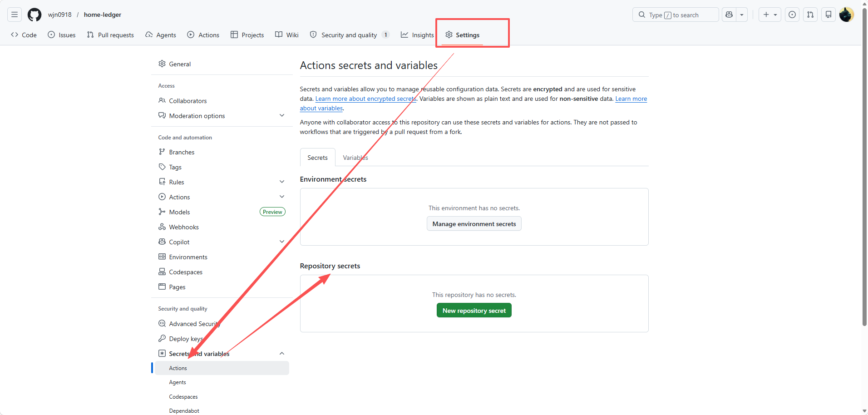
Task: Open the Code repository tab
Action: 24,35
